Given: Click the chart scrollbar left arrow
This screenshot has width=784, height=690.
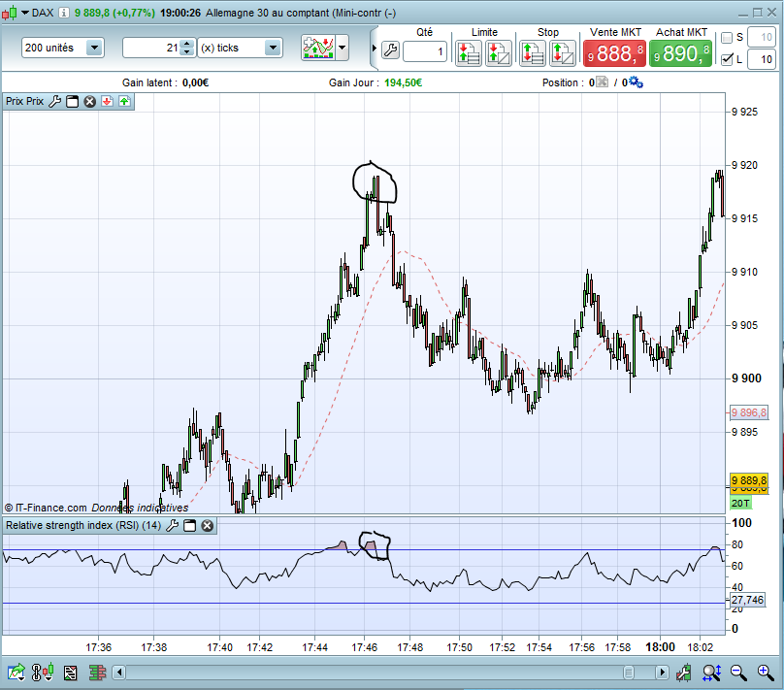Looking at the screenshot, I should pos(119,673).
